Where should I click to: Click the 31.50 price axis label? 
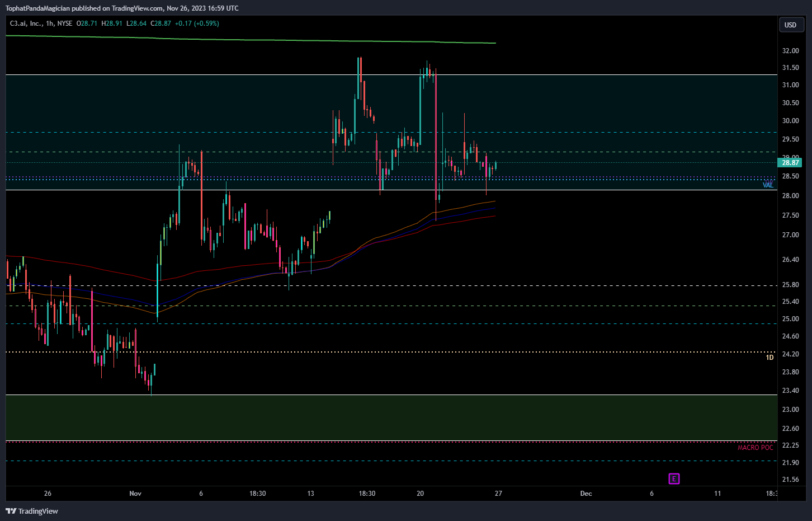click(x=790, y=68)
